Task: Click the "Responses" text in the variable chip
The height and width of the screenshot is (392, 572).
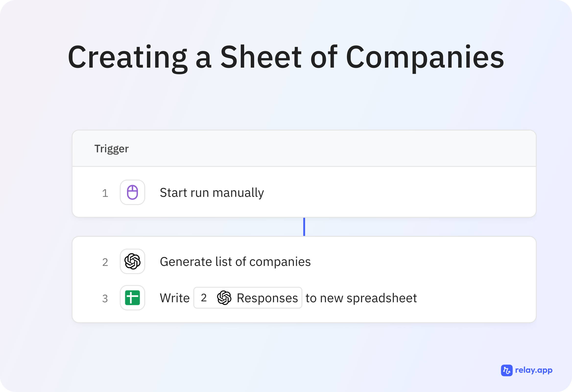Action: pyautogui.click(x=267, y=298)
